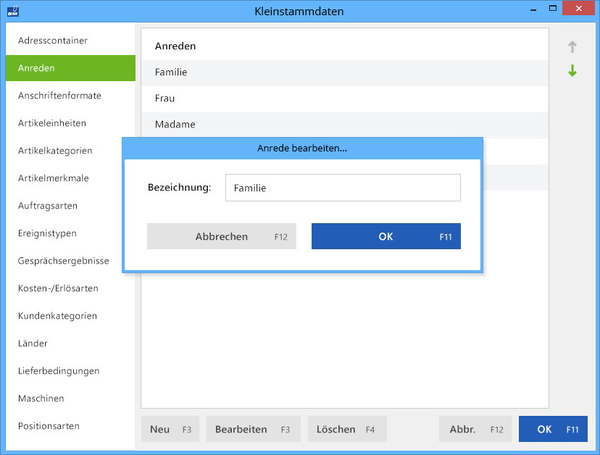Go to Kundenkategorien
Screen dimensions: 600x455
[70, 316]
